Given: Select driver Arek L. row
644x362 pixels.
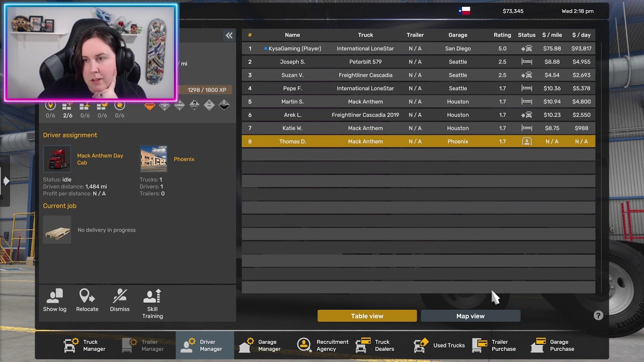Looking at the screenshot, I should click(x=418, y=115).
